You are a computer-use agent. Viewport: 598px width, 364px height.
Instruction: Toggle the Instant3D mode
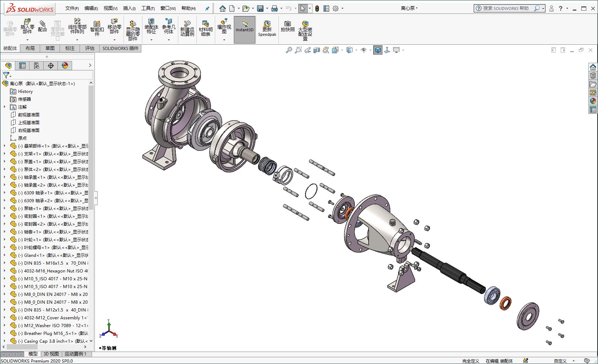[245, 30]
